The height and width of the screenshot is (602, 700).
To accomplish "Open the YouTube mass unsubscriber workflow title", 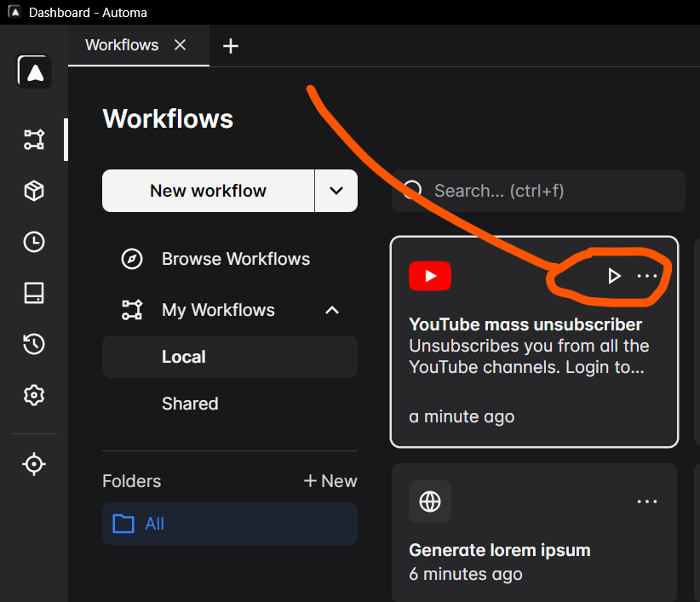I will (525, 324).
